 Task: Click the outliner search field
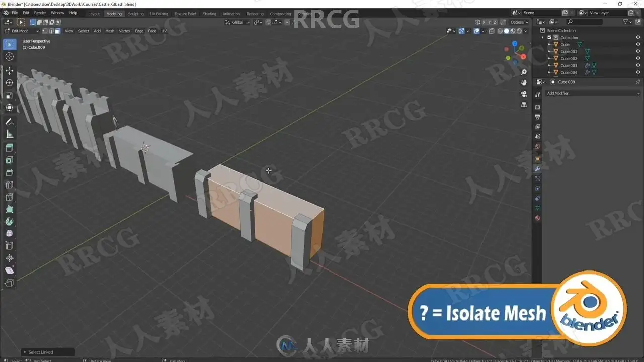[x=584, y=22]
